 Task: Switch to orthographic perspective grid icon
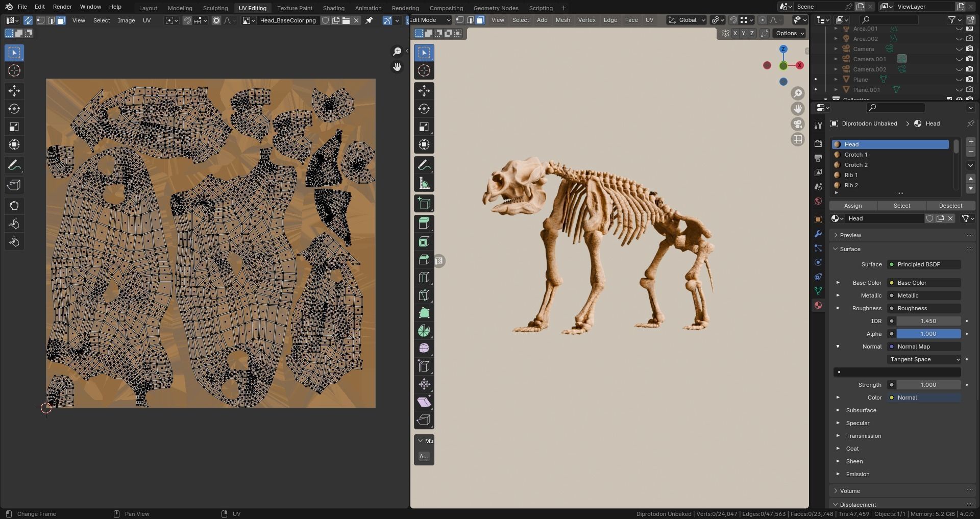(x=798, y=139)
